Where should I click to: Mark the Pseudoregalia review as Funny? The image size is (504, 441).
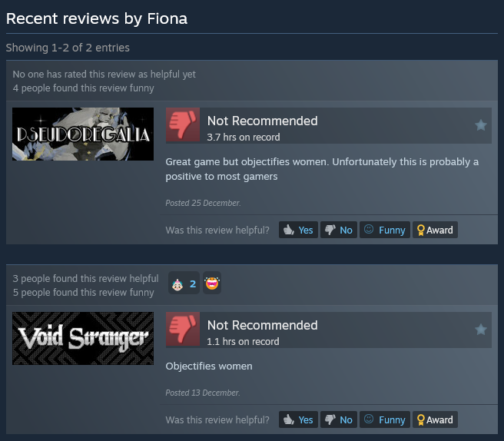(385, 230)
